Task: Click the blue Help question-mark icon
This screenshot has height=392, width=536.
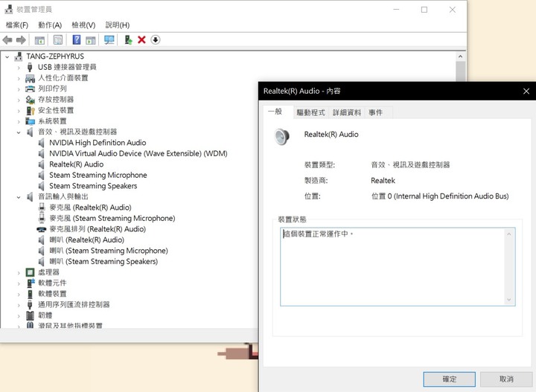Action: click(77, 40)
